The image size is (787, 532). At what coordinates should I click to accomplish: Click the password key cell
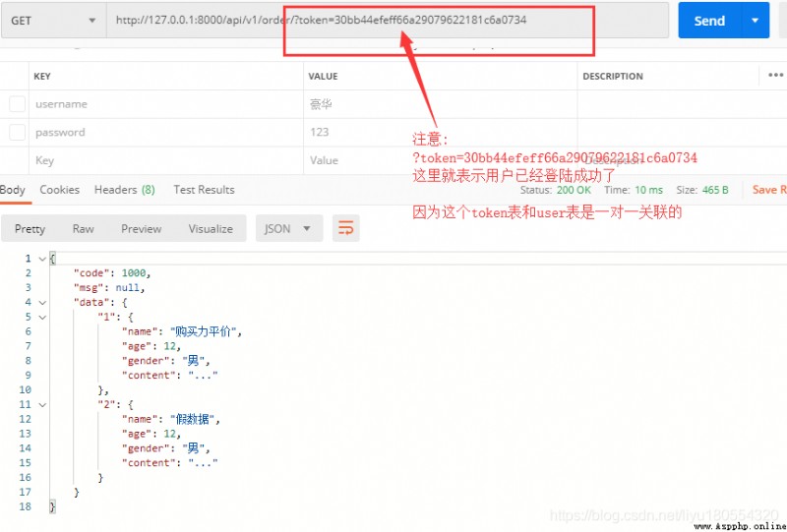pos(166,133)
